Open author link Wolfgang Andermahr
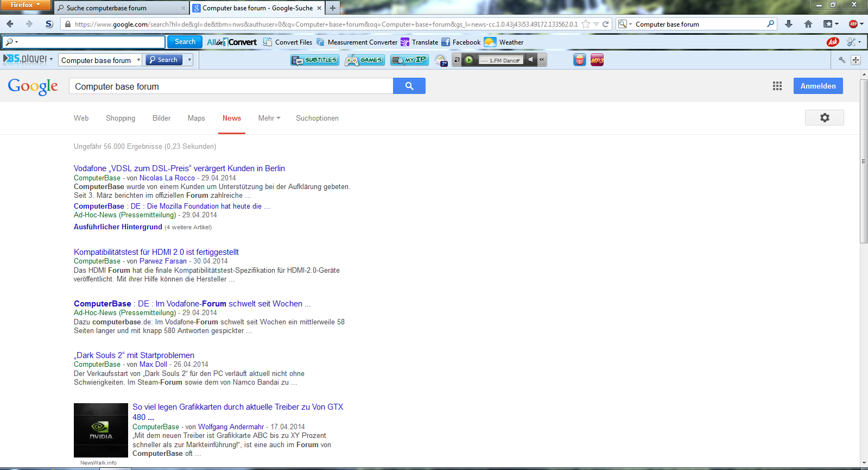The height and width of the screenshot is (470, 868). pos(231,427)
